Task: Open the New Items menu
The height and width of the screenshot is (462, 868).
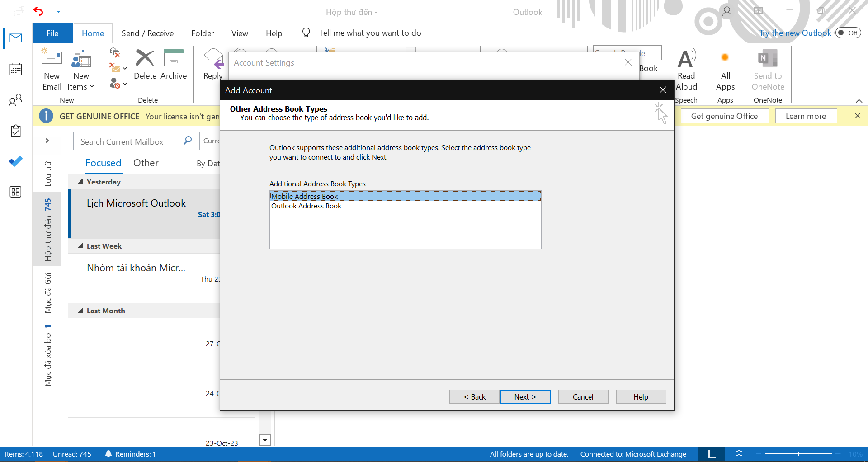Action: [81, 70]
